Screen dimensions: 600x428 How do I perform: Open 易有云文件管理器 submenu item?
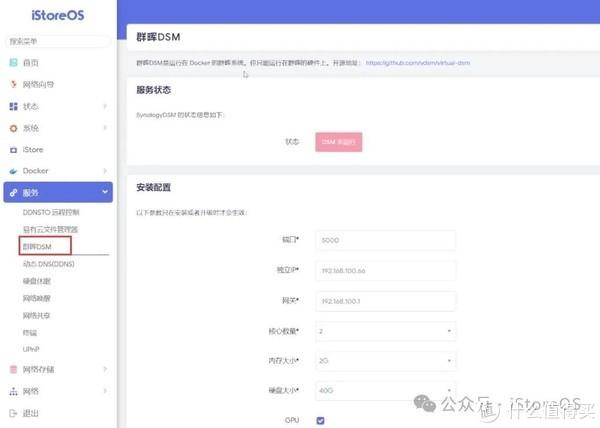tap(50, 229)
